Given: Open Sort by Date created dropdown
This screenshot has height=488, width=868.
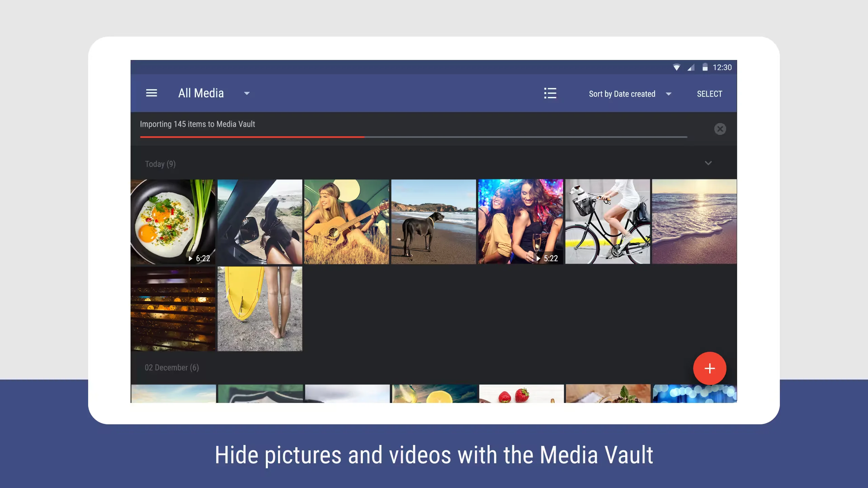Looking at the screenshot, I should point(629,94).
